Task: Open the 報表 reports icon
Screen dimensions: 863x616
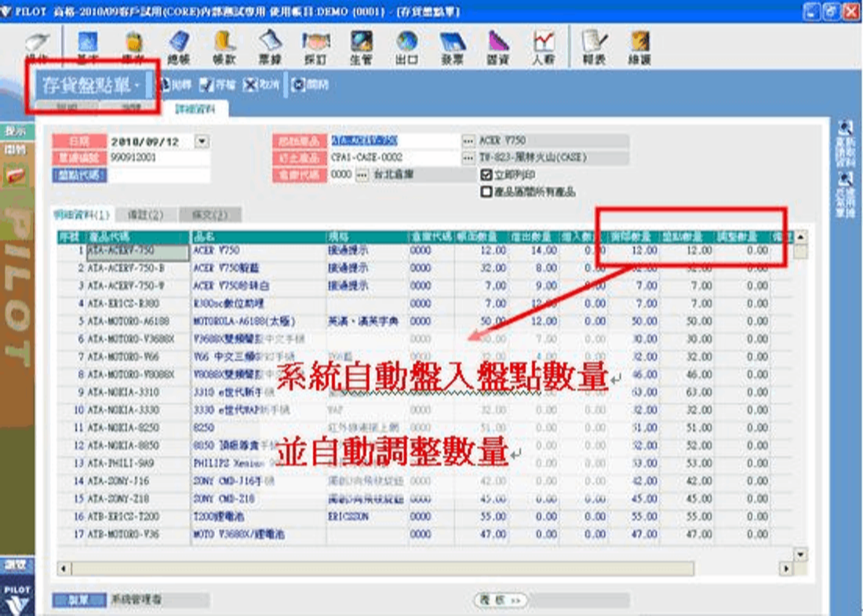Action: 594,46
